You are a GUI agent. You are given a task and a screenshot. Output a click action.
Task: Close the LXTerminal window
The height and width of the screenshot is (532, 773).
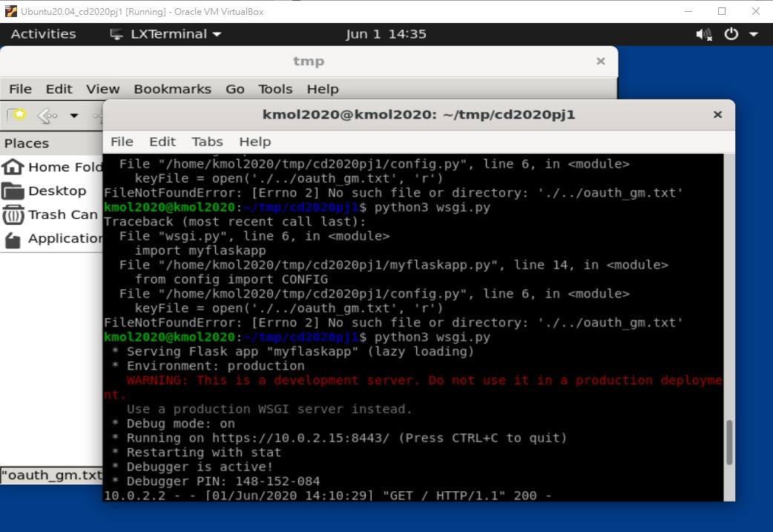tap(717, 115)
